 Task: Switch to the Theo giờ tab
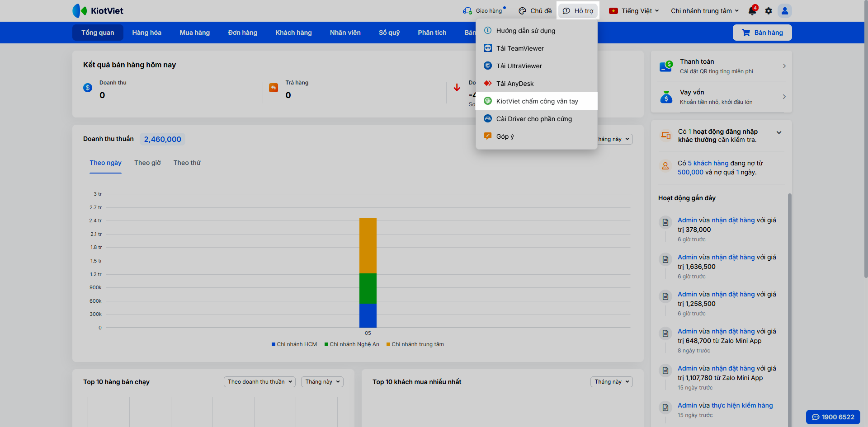coord(147,163)
